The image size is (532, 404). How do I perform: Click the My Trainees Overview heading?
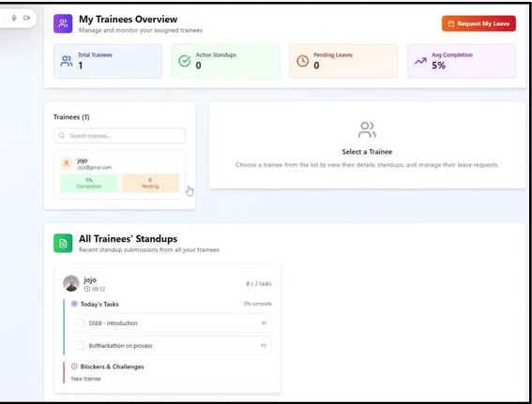[128, 20]
